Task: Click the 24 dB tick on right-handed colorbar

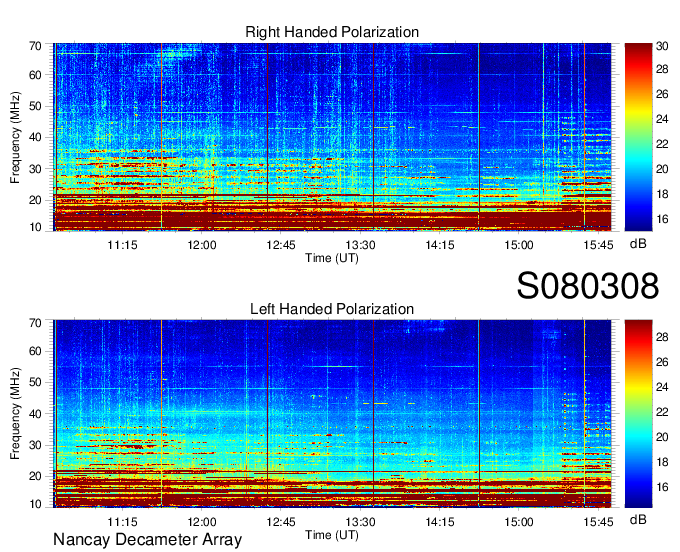Action: [x=662, y=119]
